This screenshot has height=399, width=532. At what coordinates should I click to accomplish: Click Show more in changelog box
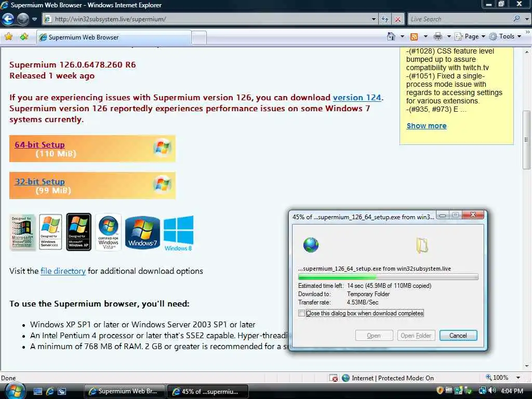click(427, 126)
